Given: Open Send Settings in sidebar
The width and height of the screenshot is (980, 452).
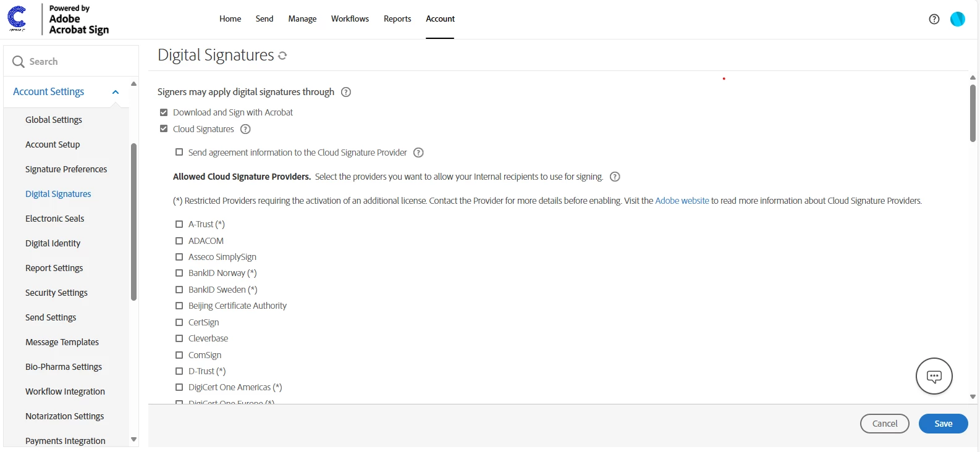Looking at the screenshot, I should click(x=51, y=317).
